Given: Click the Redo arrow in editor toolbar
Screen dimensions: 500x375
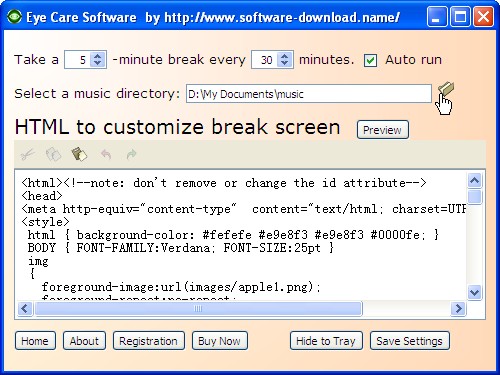Looking at the screenshot, I should pyautogui.click(x=132, y=154).
